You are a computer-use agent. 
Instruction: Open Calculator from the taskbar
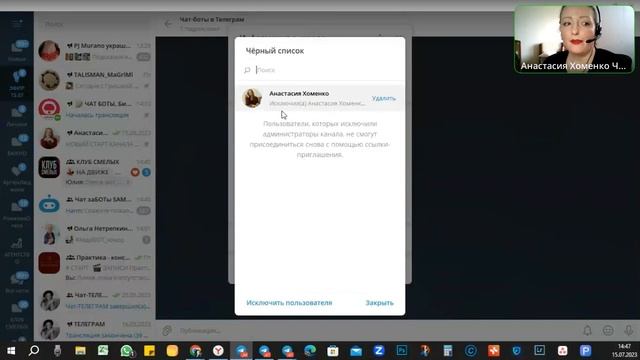coord(448,351)
